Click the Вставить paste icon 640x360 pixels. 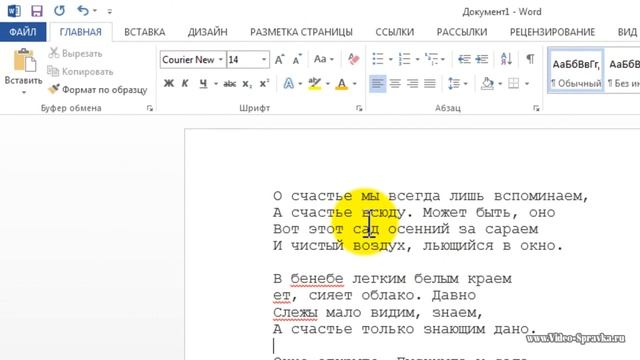[24, 60]
